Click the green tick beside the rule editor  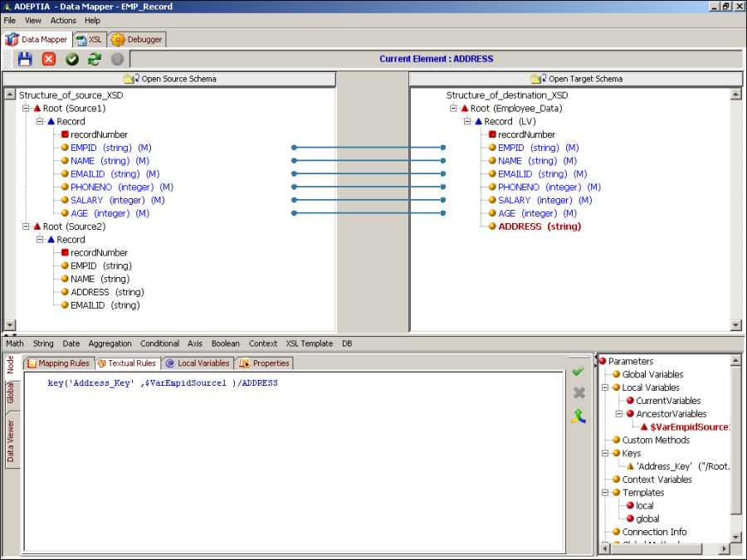pyautogui.click(x=579, y=371)
